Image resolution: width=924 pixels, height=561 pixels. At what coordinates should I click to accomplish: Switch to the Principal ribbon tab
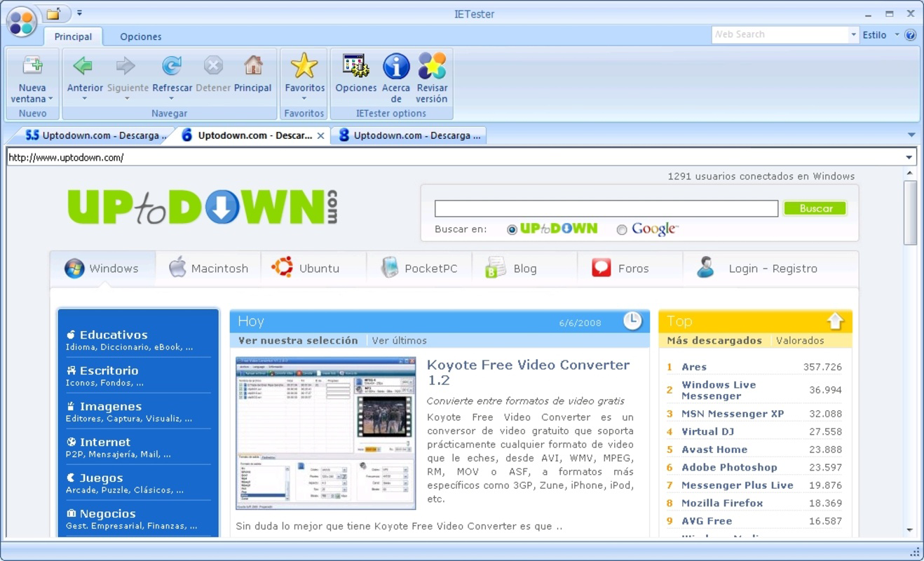coord(73,36)
